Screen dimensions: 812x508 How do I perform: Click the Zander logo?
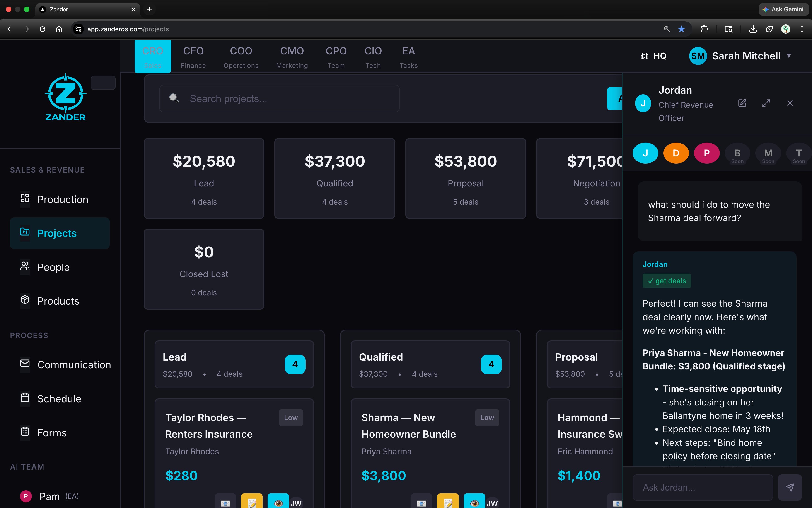[x=65, y=97]
